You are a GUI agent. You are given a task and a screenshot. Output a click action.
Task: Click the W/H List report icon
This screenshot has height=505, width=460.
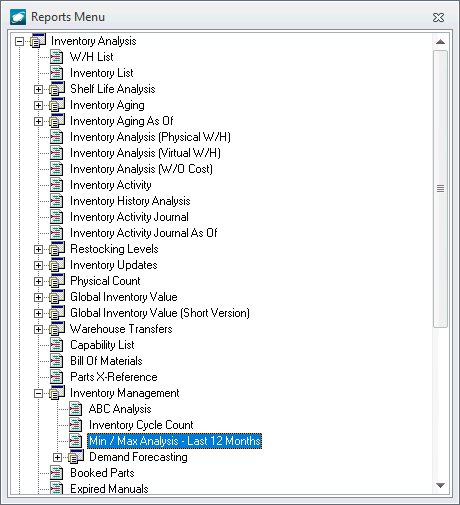click(x=56, y=57)
